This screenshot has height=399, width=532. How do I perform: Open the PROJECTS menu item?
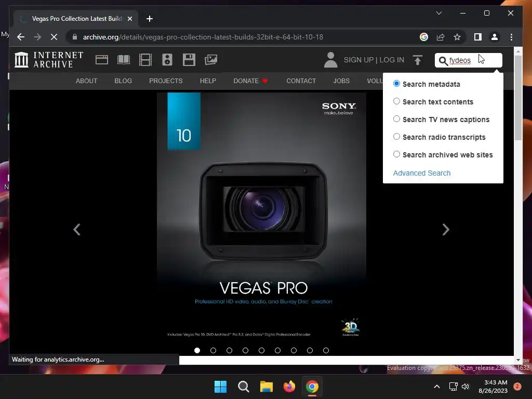[166, 81]
